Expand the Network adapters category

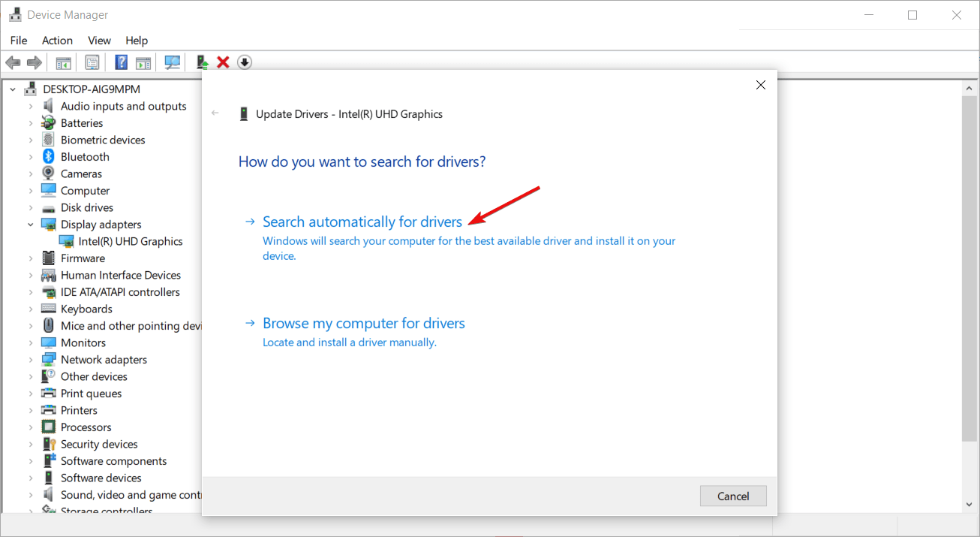(x=32, y=359)
